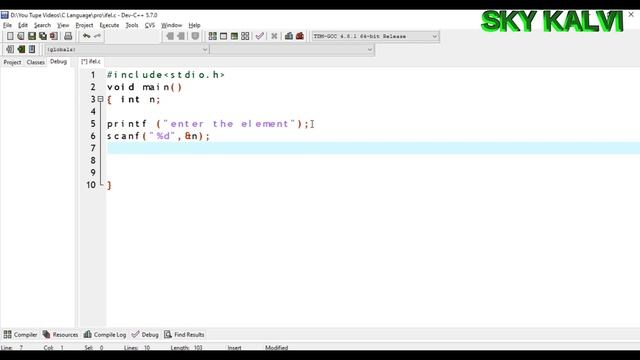Image resolution: width=640 pixels, height=360 pixels.
Task: Save the file with the floppy icon
Action: [x=32, y=36]
